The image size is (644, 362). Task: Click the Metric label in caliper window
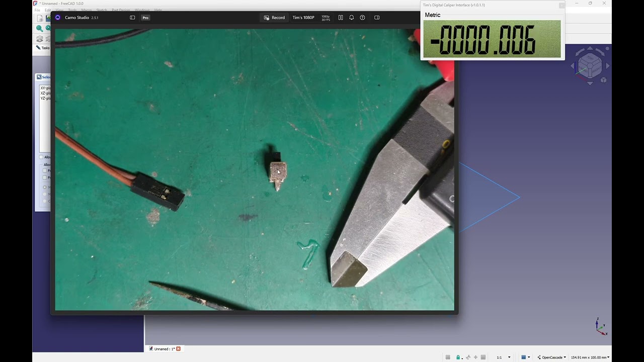click(x=433, y=15)
